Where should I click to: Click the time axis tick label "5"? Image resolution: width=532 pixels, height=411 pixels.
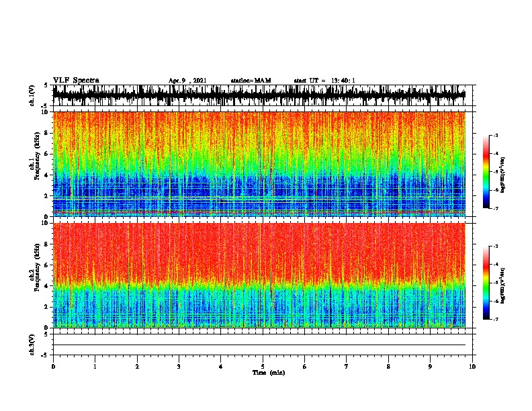(263, 367)
